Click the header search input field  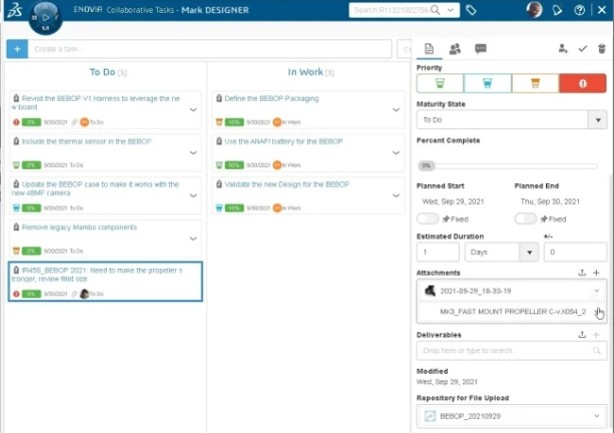390,10
